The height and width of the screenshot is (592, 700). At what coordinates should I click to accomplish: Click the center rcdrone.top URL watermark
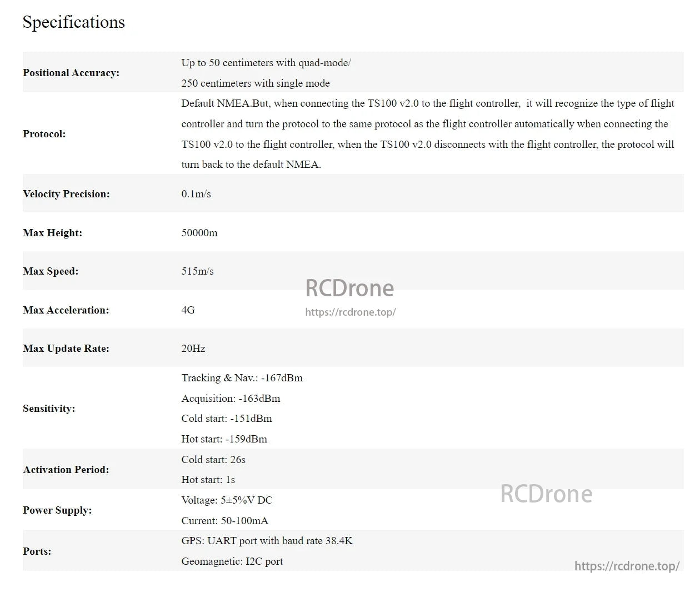click(x=350, y=312)
